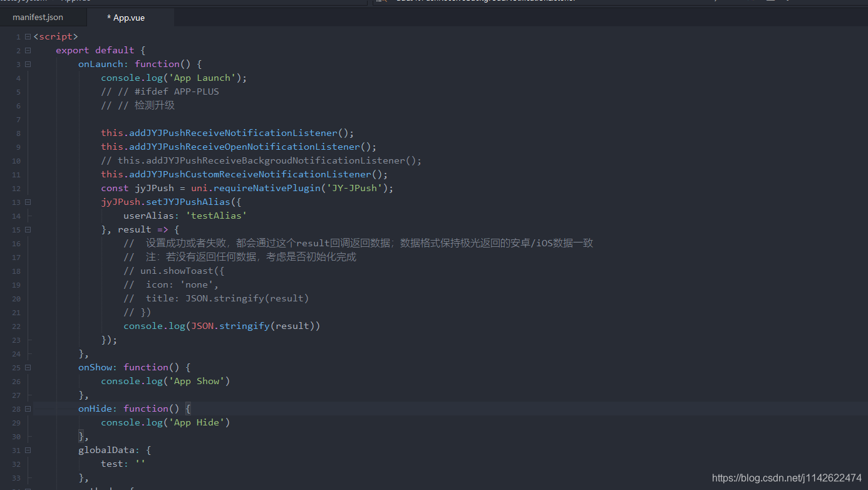Click the '#ifdef APP-PLUS' comment line

160,91
